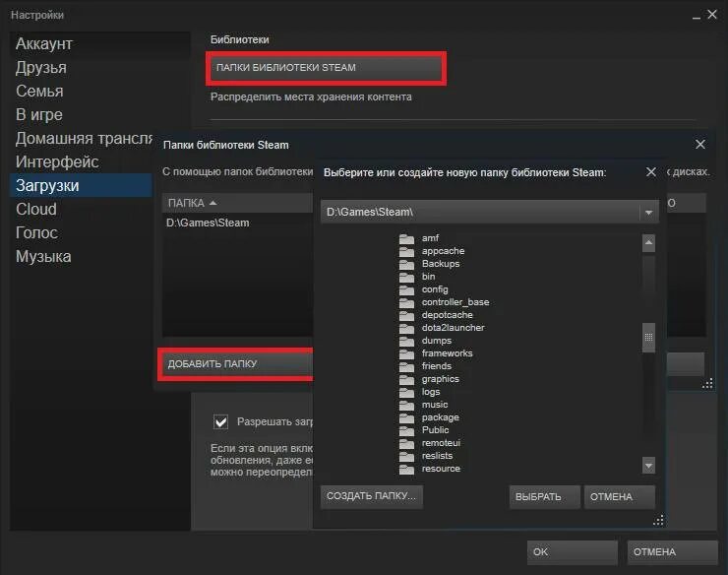Click the ДОБАВИТЬ ПАПКУ button

click(237, 364)
